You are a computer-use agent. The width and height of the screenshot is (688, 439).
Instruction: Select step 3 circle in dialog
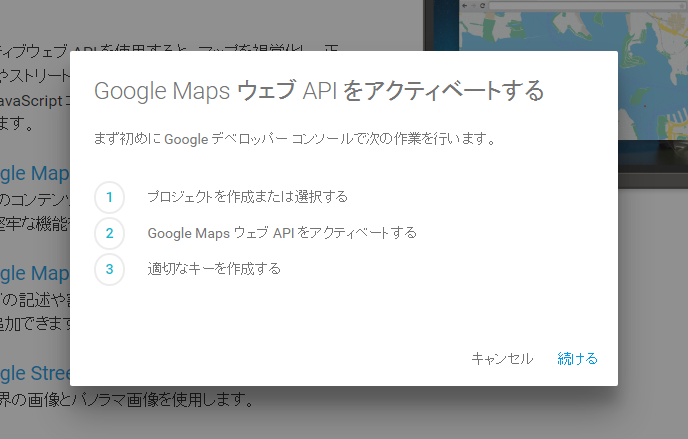[x=109, y=269]
